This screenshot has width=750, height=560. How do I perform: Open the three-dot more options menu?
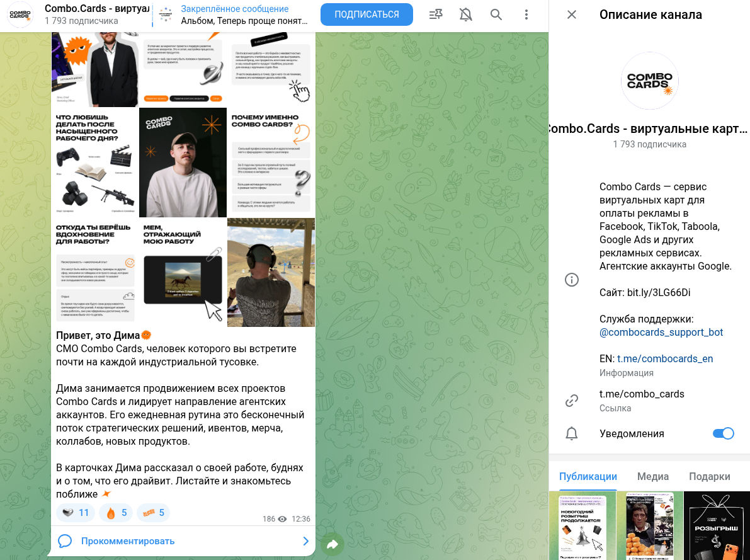tap(526, 15)
